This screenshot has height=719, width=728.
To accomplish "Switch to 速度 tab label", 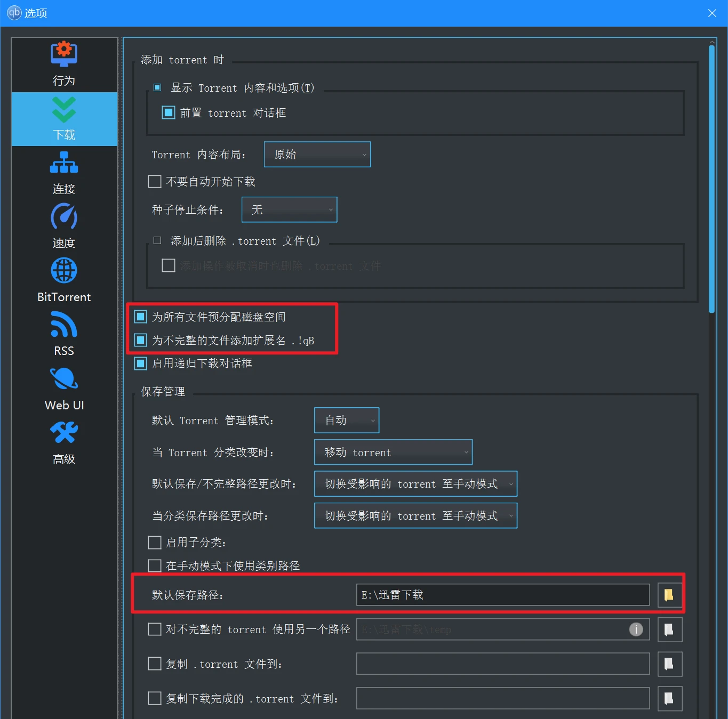I will 64,243.
